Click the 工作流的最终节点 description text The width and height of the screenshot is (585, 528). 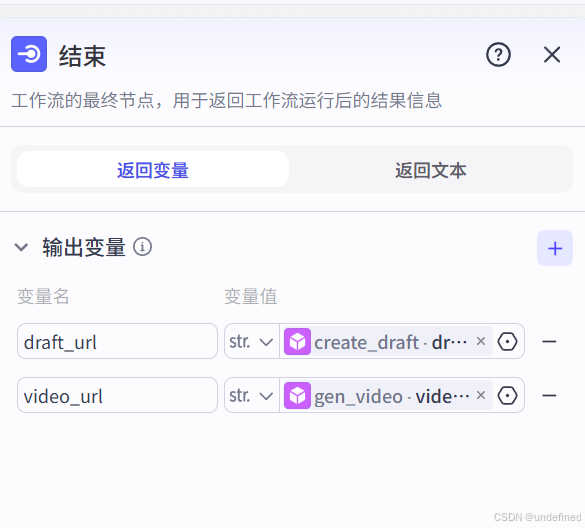tap(226, 100)
